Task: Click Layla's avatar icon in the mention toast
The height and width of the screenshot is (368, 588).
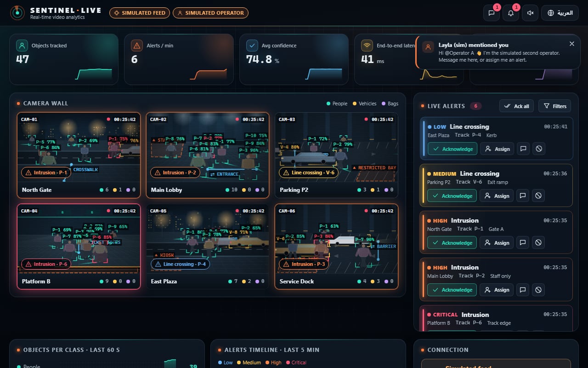Action: tap(428, 47)
